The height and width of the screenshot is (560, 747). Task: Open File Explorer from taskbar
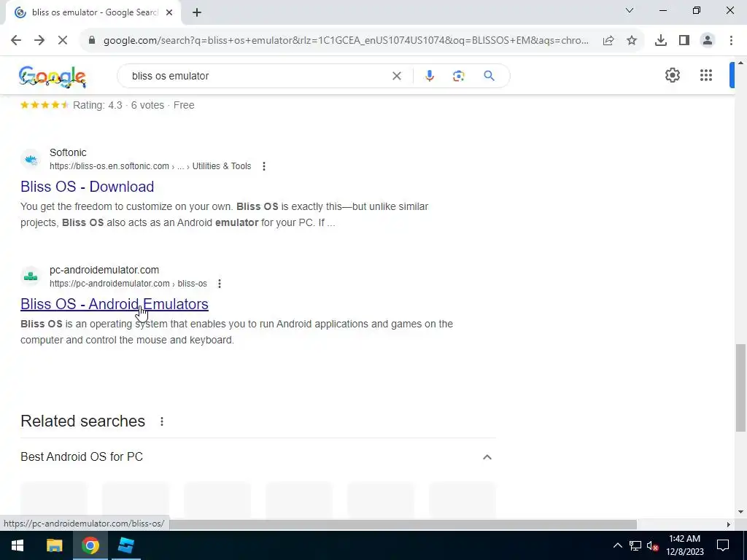tap(54, 545)
